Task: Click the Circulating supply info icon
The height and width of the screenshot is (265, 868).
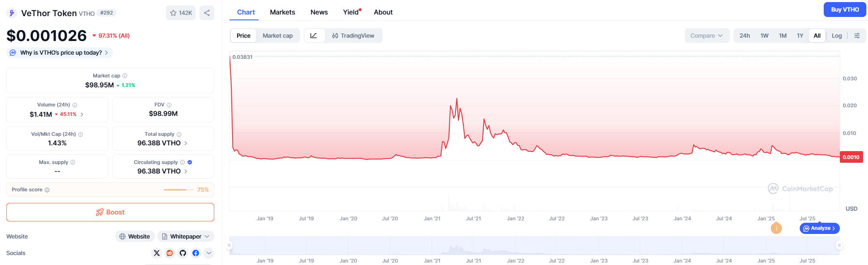Action: [182, 162]
